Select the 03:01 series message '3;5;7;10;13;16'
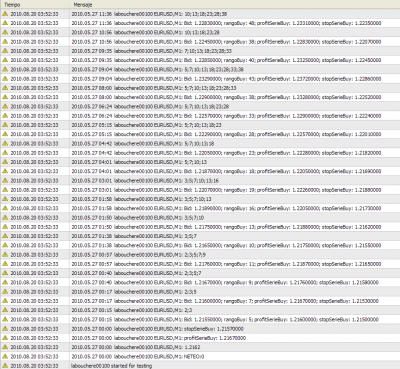 [145, 181]
